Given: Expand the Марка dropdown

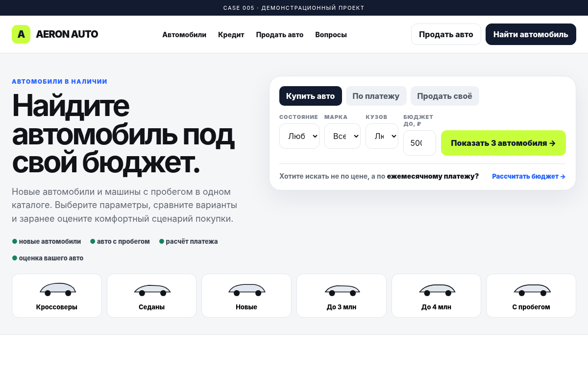Looking at the screenshot, I should click(x=343, y=136).
